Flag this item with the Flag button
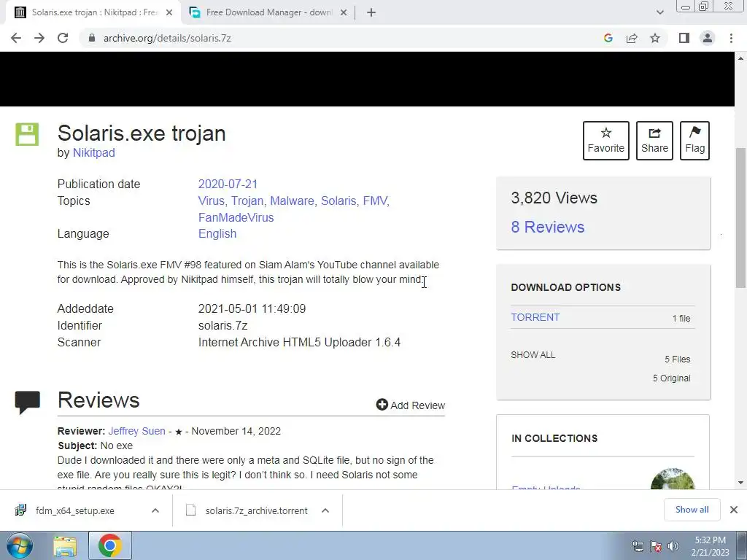Image resolution: width=747 pixels, height=560 pixels. [694, 141]
